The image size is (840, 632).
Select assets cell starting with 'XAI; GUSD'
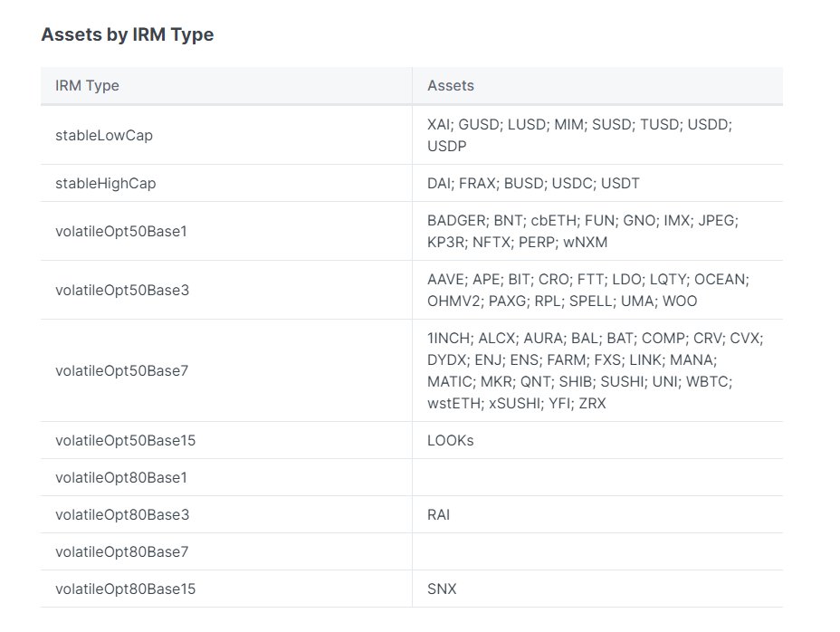coord(597,135)
